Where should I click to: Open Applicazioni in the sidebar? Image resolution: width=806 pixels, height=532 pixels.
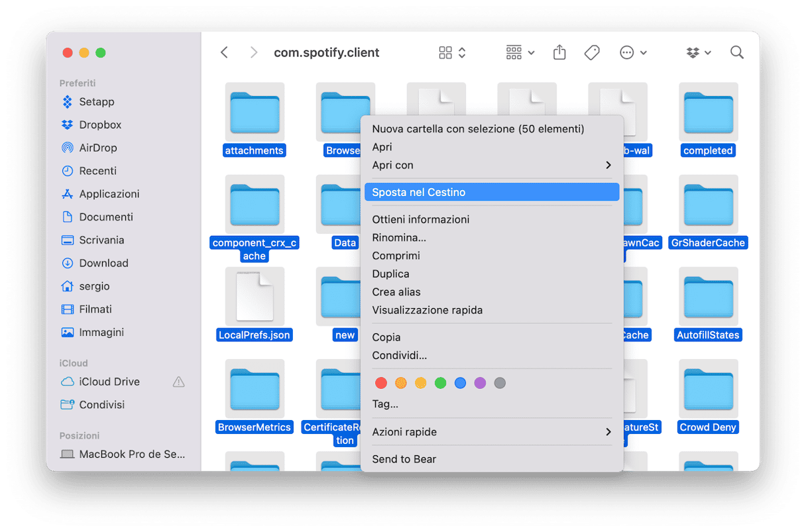coord(100,194)
